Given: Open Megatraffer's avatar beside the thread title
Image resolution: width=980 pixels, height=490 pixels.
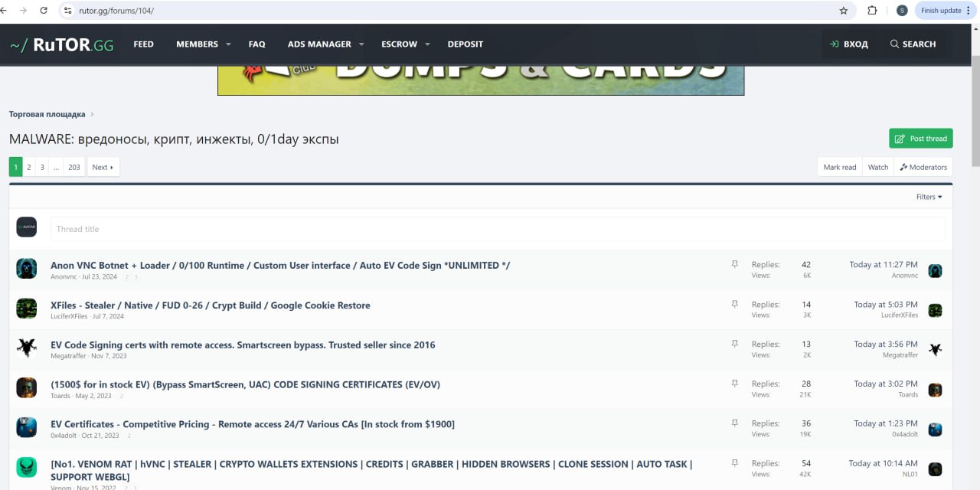Looking at the screenshot, I should pos(27,348).
